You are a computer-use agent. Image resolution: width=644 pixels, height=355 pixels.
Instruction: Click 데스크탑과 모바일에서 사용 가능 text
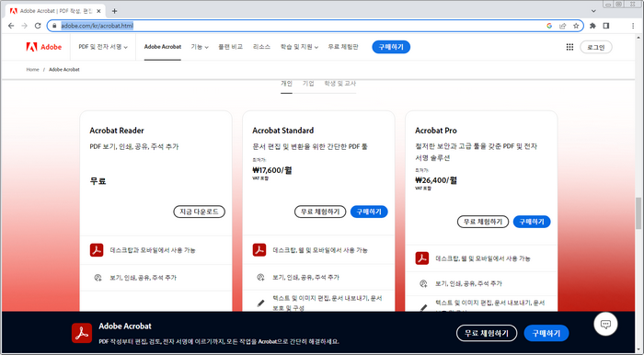tap(153, 250)
